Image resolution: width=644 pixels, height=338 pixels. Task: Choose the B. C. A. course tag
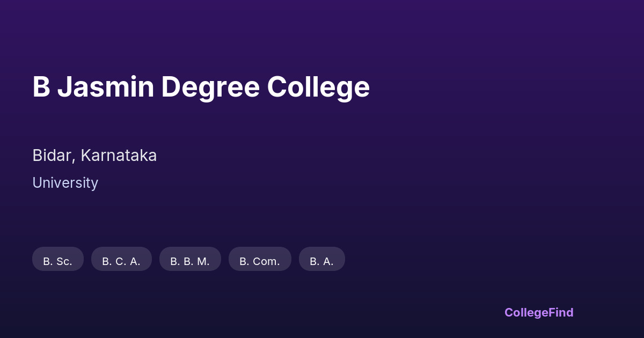[121, 260]
